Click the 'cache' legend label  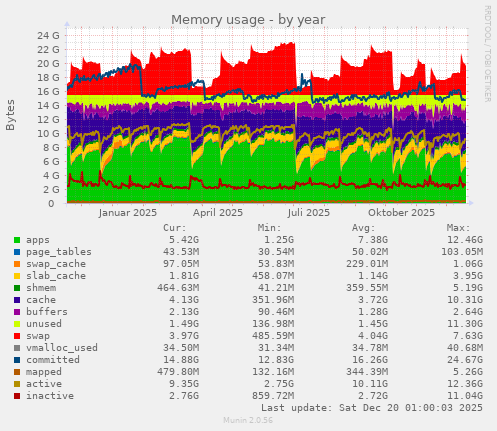pos(41,300)
